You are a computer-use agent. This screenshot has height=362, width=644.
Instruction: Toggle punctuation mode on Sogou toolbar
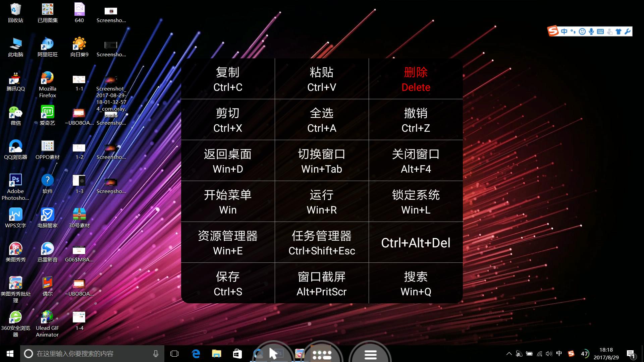[573, 32]
